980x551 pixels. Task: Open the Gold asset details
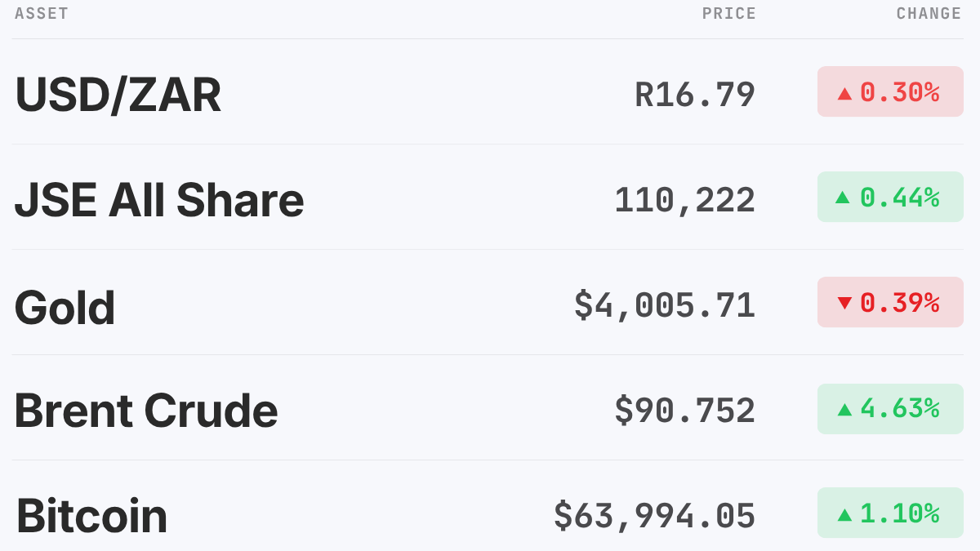[x=488, y=303]
